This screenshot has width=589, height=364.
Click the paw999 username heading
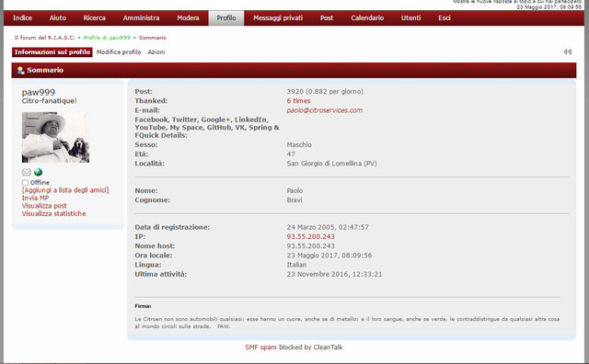(x=39, y=92)
